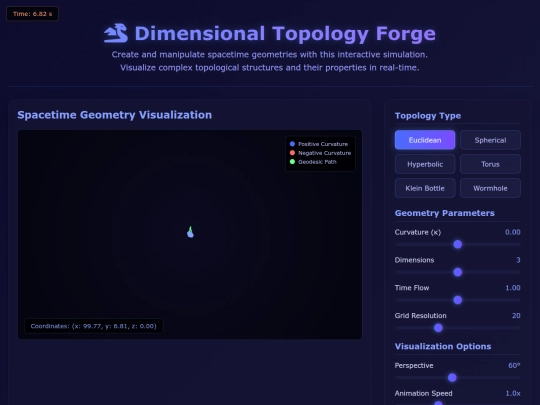Choose the Hyperbolic topology button
The height and width of the screenshot is (405, 540).
425,164
